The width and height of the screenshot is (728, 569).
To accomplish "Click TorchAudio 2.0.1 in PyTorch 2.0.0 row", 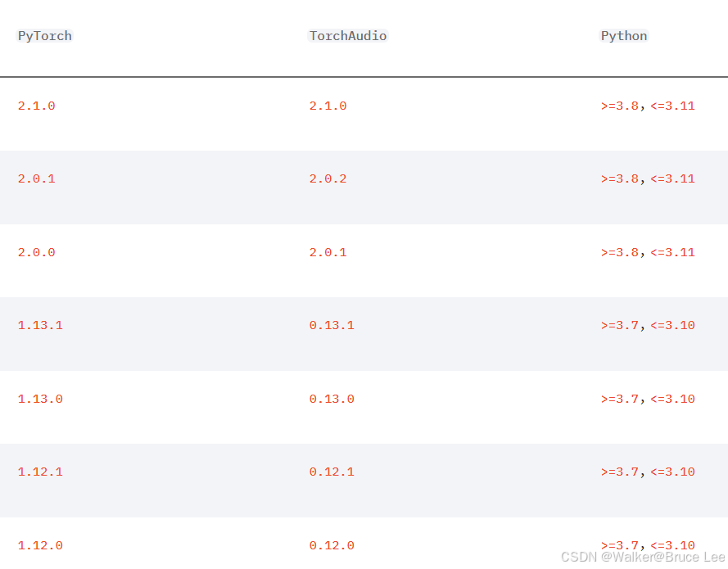I will click(328, 252).
